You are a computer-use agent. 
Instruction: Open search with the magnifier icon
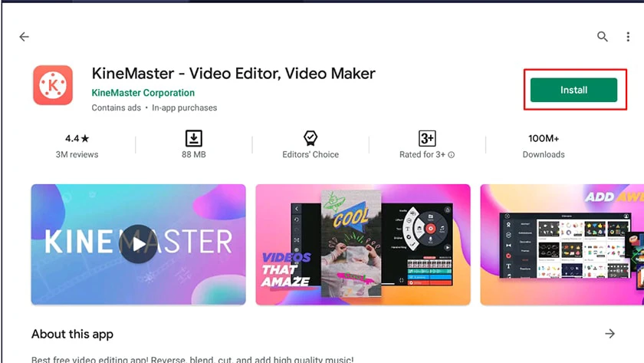tap(602, 37)
